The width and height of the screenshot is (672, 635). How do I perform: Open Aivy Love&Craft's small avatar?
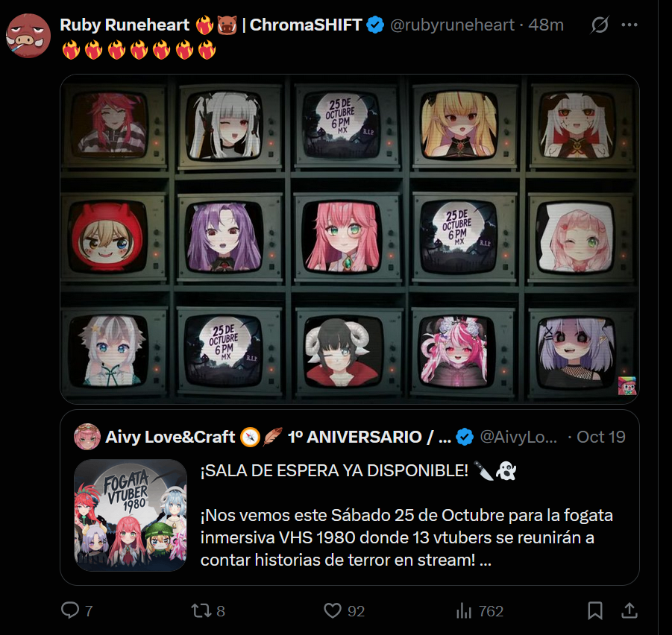point(87,437)
